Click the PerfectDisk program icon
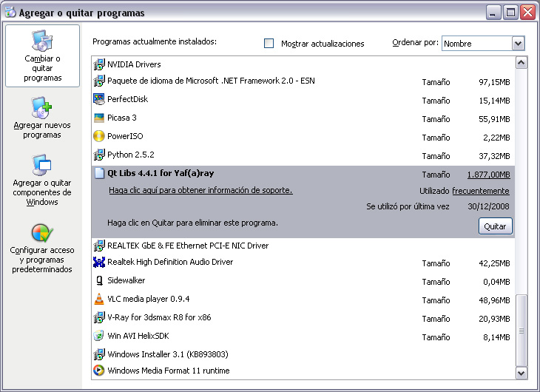540x392 pixels. 99,99
